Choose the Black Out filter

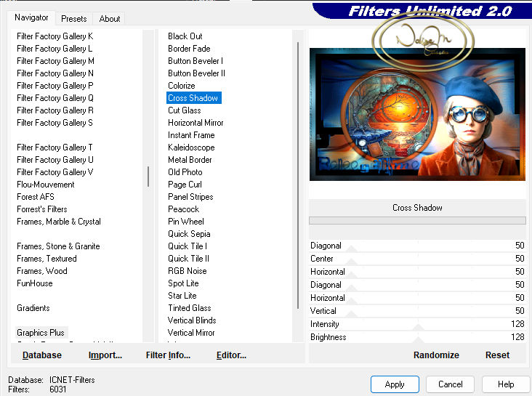point(185,36)
